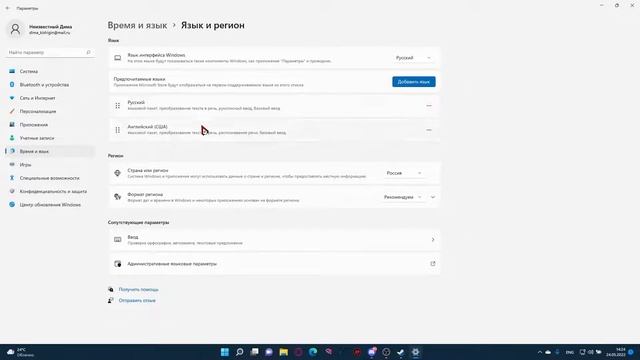
Task: Click Отправить отзыв link
Action: 137,300
